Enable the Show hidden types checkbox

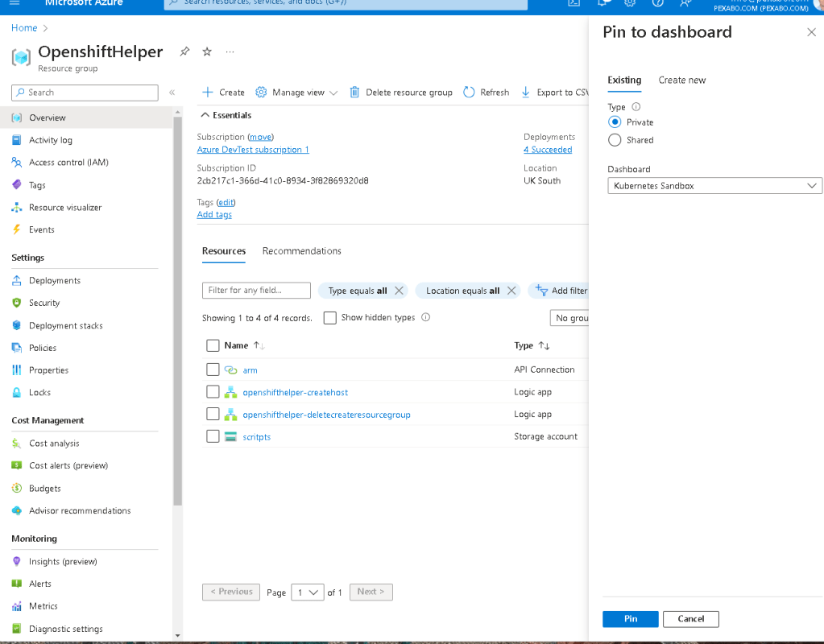pyautogui.click(x=330, y=318)
